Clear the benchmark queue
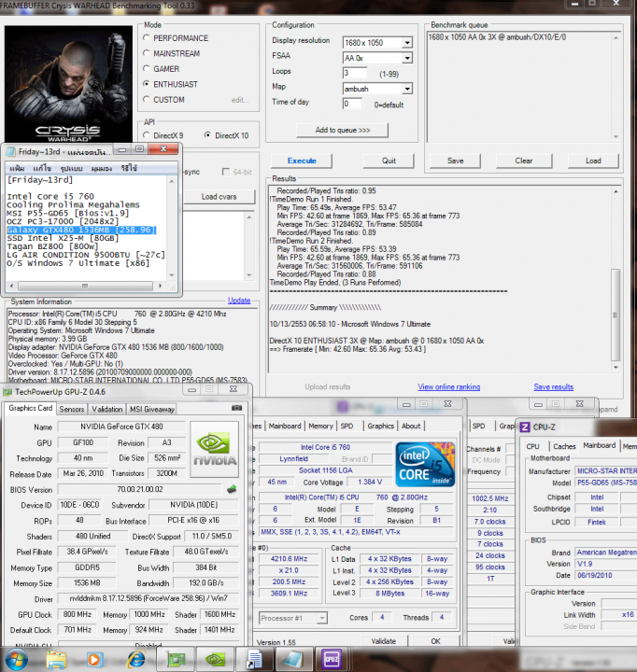This screenshot has height=672, width=637. pos(524,161)
